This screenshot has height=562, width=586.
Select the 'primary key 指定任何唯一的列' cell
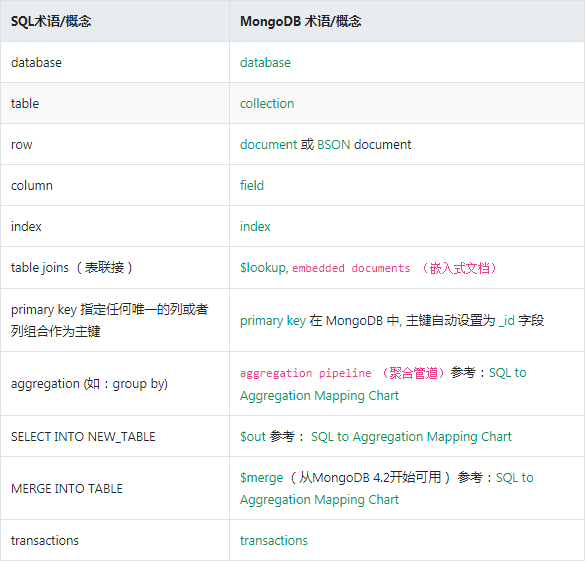[x=115, y=320]
